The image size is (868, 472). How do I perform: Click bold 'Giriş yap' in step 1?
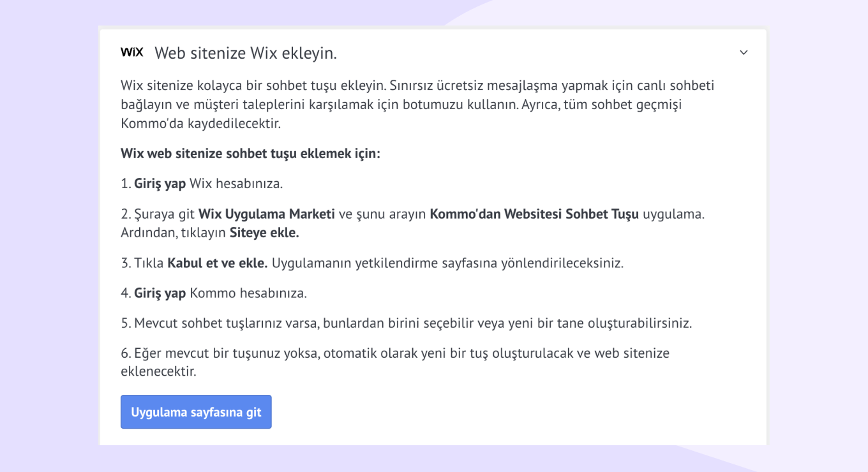coord(160,184)
